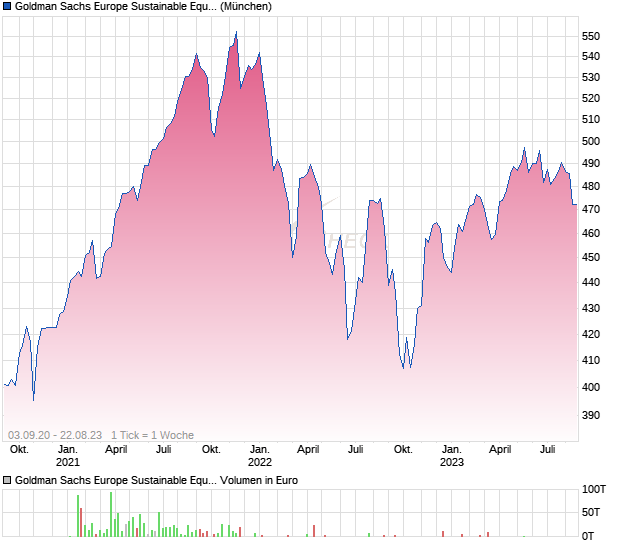This screenshot has width=620, height=546.
Task: Click the 50T volume axis label
Action: [x=591, y=512]
